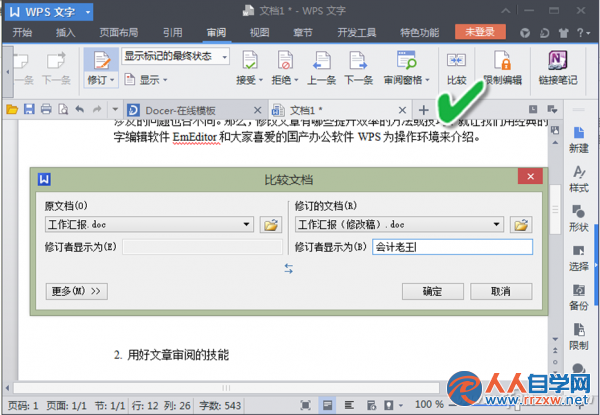Click the horizontal scrollbar at the bottom

click(227, 388)
